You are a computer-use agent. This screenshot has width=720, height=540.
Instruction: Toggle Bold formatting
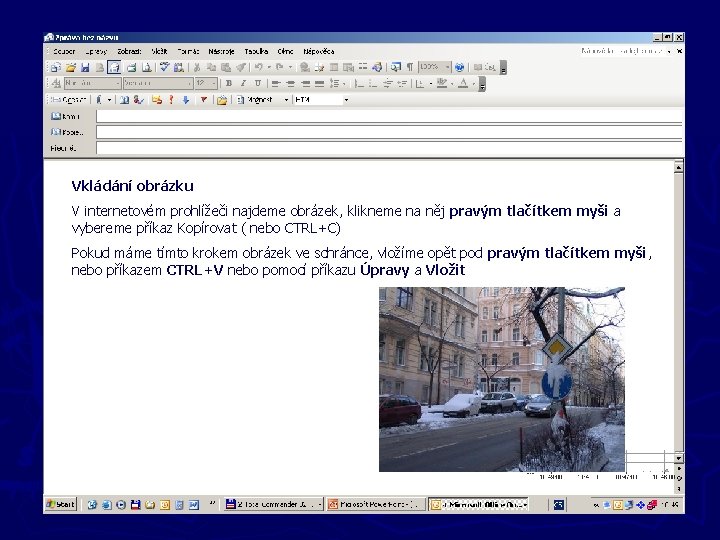[x=229, y=84]
